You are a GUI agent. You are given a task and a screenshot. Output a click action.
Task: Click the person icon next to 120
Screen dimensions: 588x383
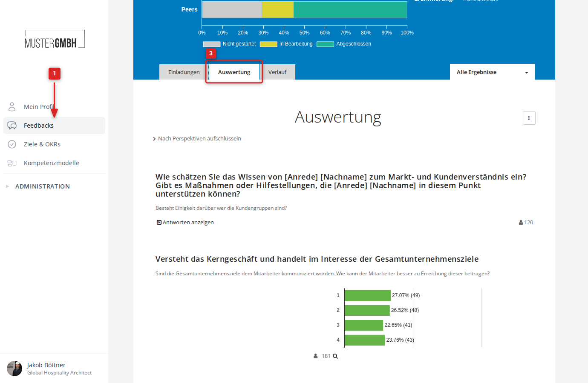coord(521,223)
